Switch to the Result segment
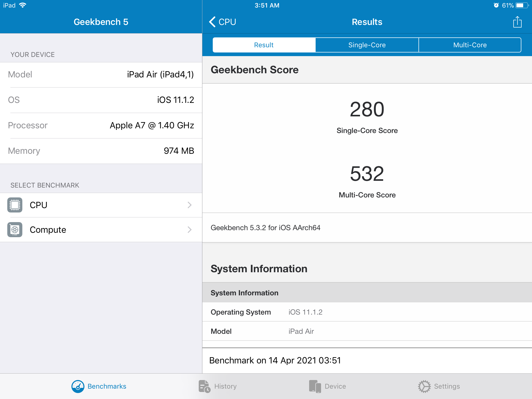This screenshot has height=399, width=532. [264, 45]
